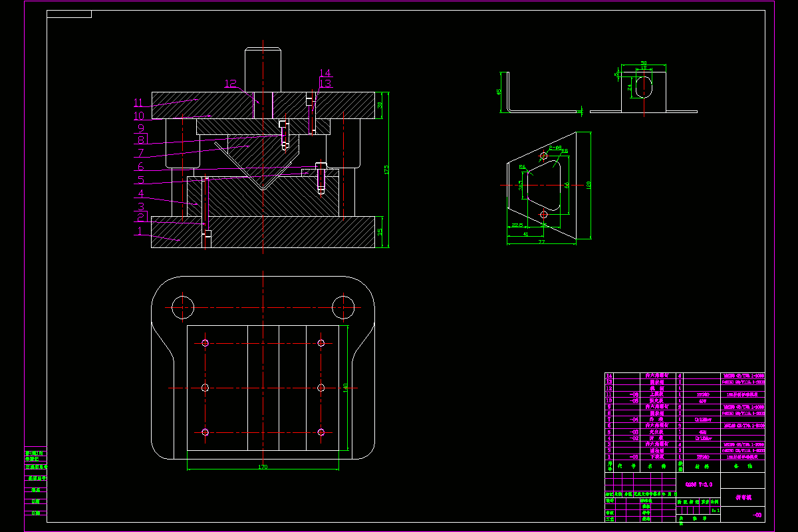798x532 pixels.
Task: Select the -00 drawing number in the title block
Action: (x=757, y=515)
